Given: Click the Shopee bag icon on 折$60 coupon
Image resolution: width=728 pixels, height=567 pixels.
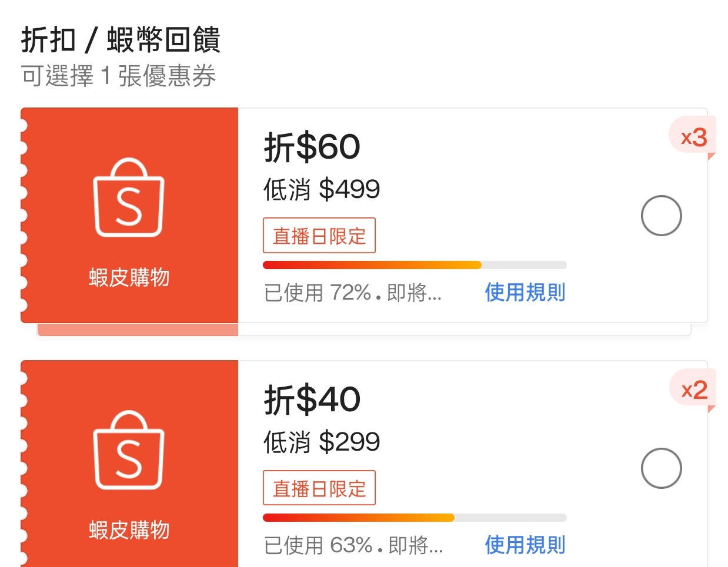Looking at the screenshot, I should pos(129,197).
